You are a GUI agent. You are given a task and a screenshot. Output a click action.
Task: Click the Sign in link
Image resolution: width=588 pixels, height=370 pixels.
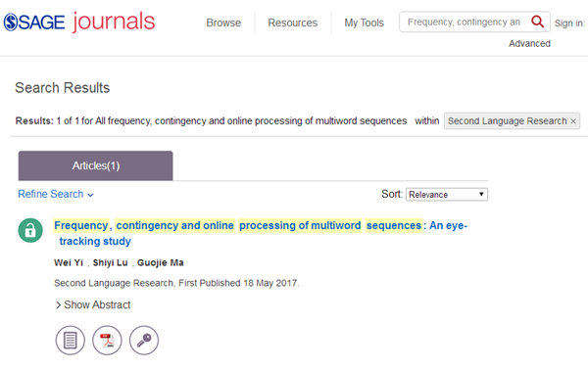point(569,23)
